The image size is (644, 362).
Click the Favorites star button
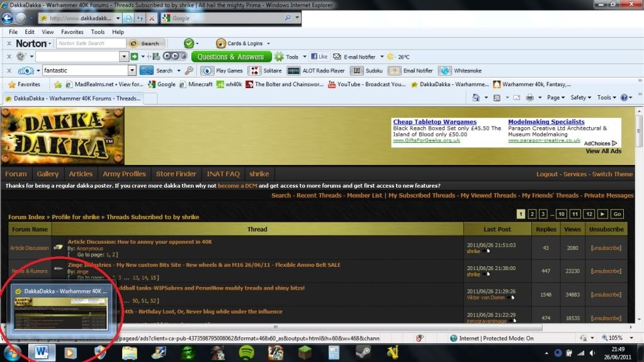click(x=24, y=84)
